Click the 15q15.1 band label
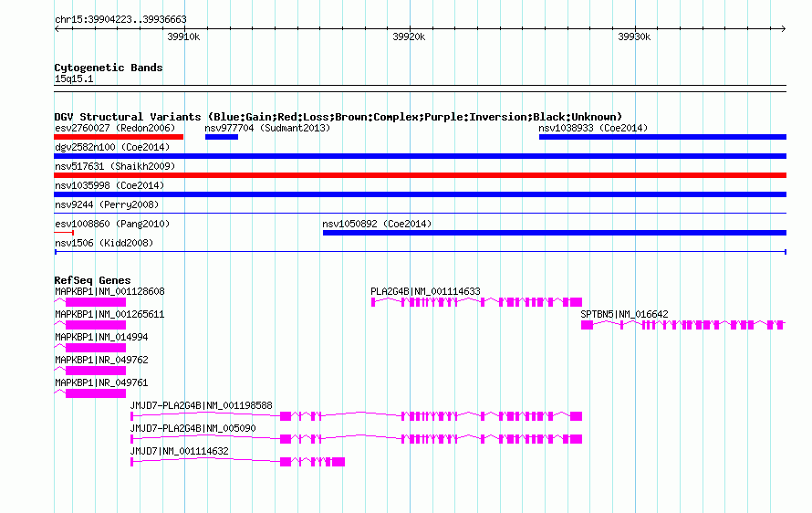This screenshot has height=513, width=812. coord(74,79)
